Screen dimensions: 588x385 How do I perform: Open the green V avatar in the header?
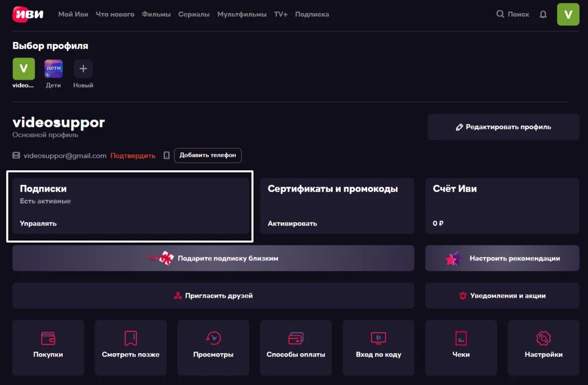click(x=568, y=14)
